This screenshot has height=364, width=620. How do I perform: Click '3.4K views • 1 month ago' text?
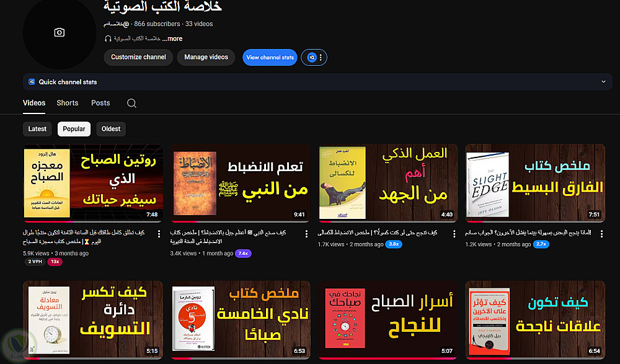(201, 253)
